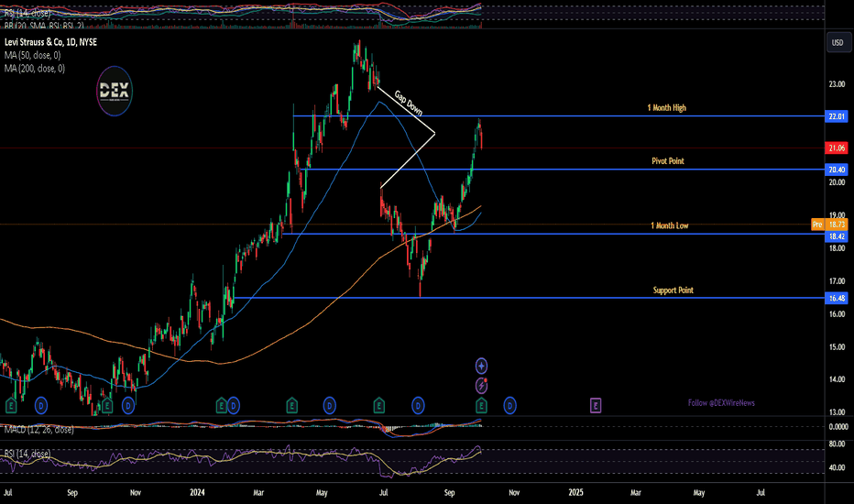This screenshot has width=854, height=504.
Task: Click the red 21.06 current price label
Action: (837, 148)
